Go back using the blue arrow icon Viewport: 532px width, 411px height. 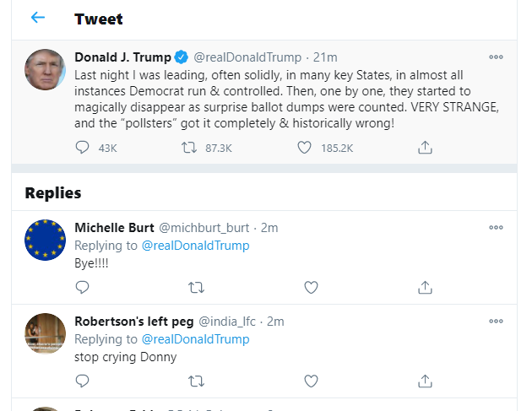(x=38, y=17)
